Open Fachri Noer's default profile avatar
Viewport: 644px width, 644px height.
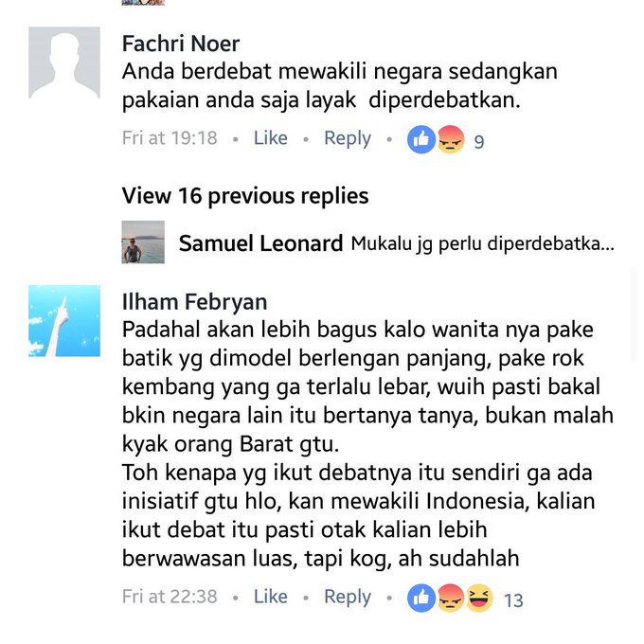point(64,63)
